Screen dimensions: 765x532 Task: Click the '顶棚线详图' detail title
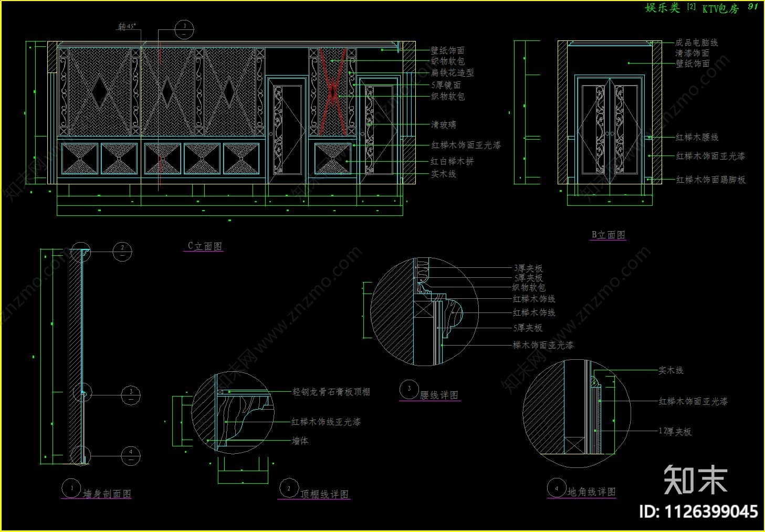pyautogui.click(x=324, y=494)
